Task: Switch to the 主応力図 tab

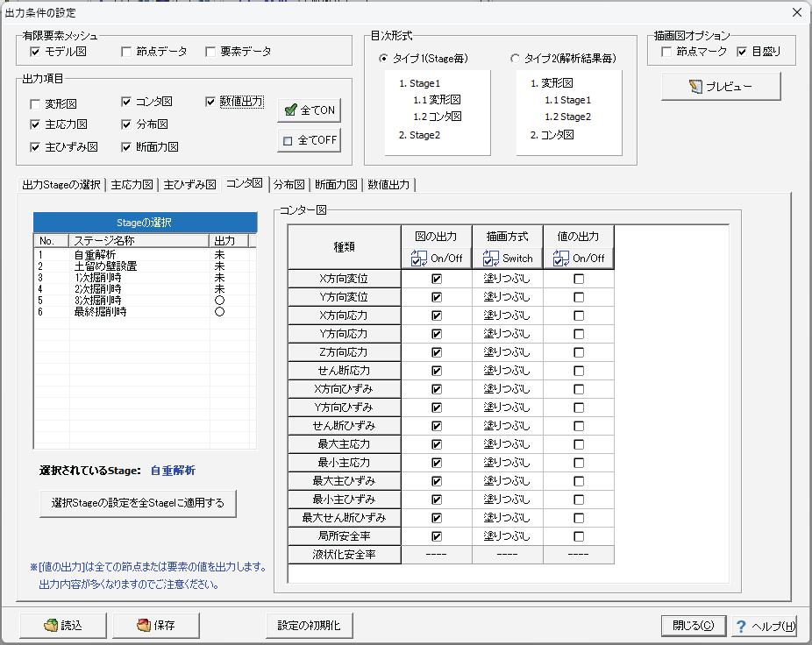Action: point(132,184)
